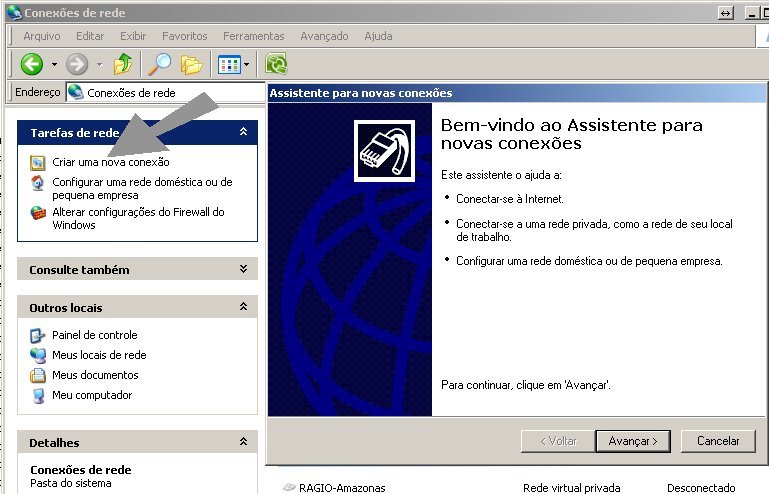The image size is (769, 494).
Task: Click the new connection wizard icon
Action: [x=38, y=162]
